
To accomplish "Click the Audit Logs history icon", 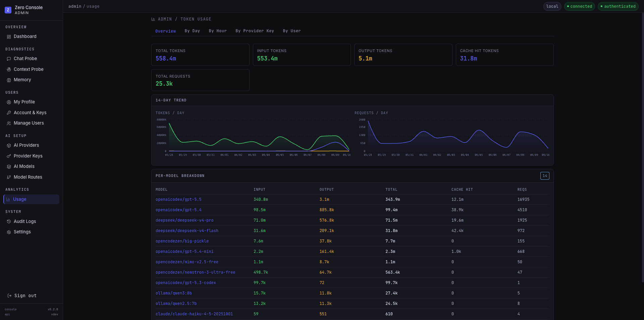I will click(x=9, y=222).
